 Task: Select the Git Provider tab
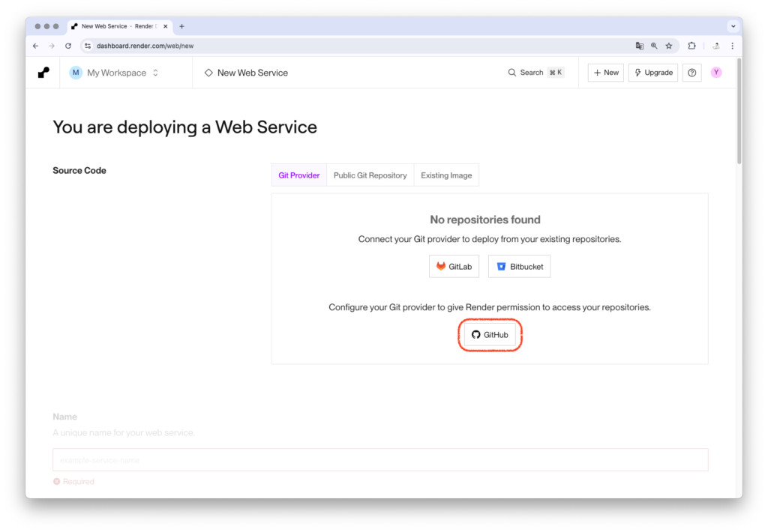(x=298, y=175)
